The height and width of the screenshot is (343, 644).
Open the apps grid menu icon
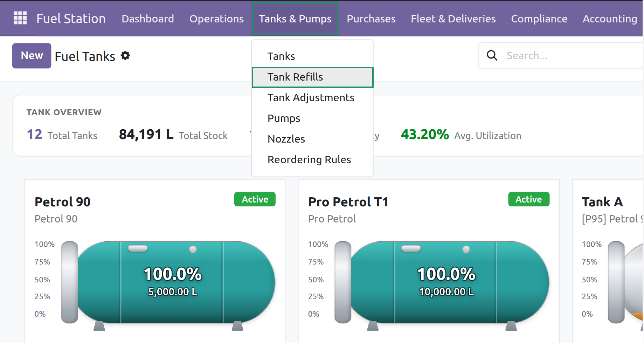pos(20,18)
